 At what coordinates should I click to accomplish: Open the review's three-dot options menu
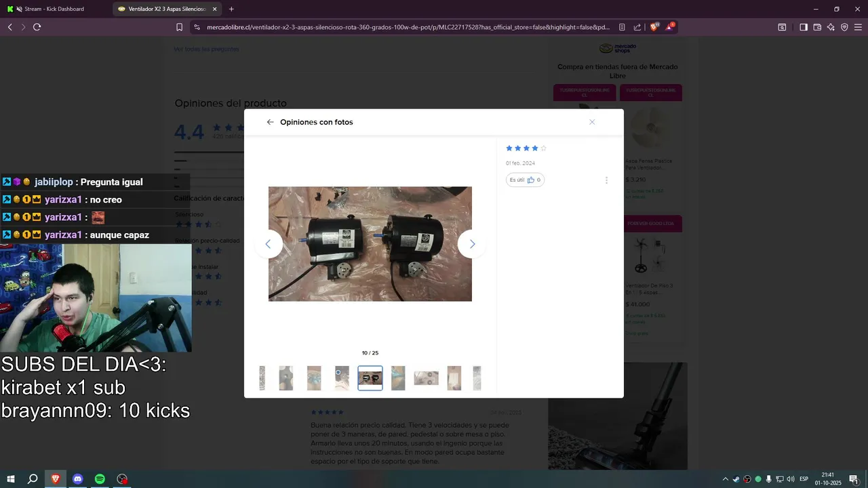pyautogui.click(x=606, y=180)
